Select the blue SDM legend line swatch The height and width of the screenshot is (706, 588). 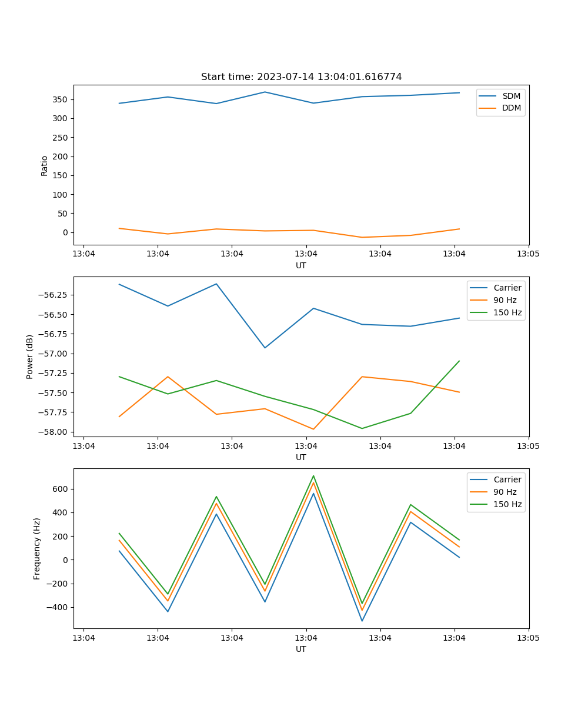pyautogui.click(x=488, y=96)
